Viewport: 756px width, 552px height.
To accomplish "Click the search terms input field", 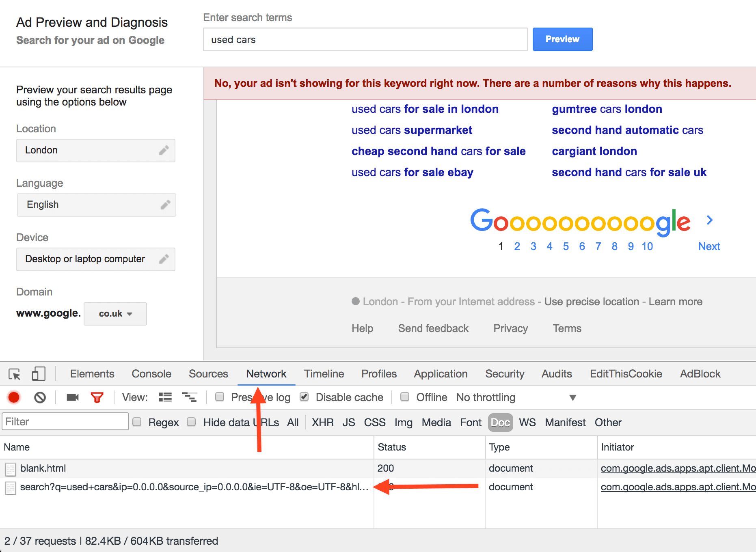I will coord(365,39).
